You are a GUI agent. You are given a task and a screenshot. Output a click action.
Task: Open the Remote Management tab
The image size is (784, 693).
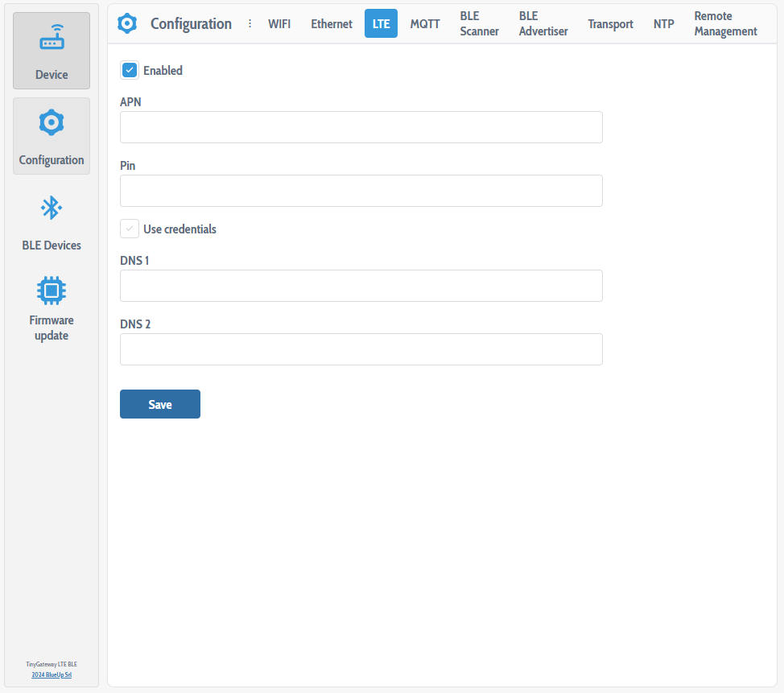tap(725, 24)
